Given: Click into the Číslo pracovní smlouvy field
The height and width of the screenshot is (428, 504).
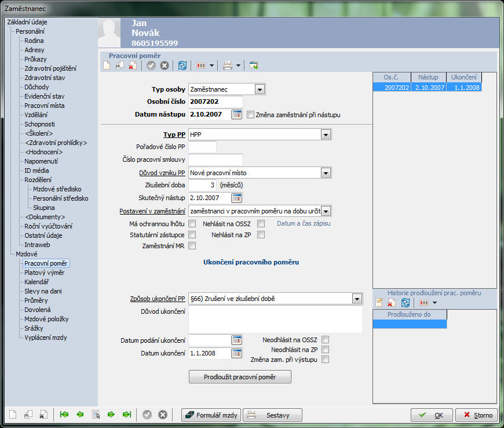Looking at the screenshot, I should pos(216,160).
